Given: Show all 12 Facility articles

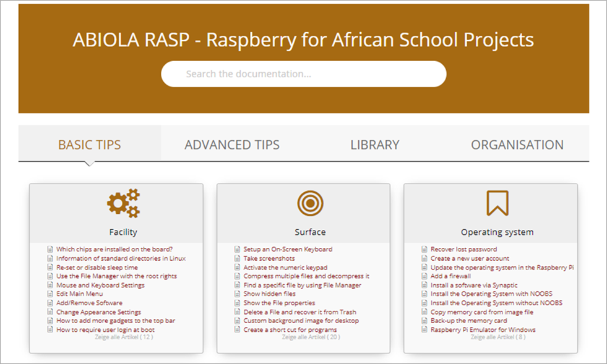Looking at the screenshot, I should (x=124, y=337).
